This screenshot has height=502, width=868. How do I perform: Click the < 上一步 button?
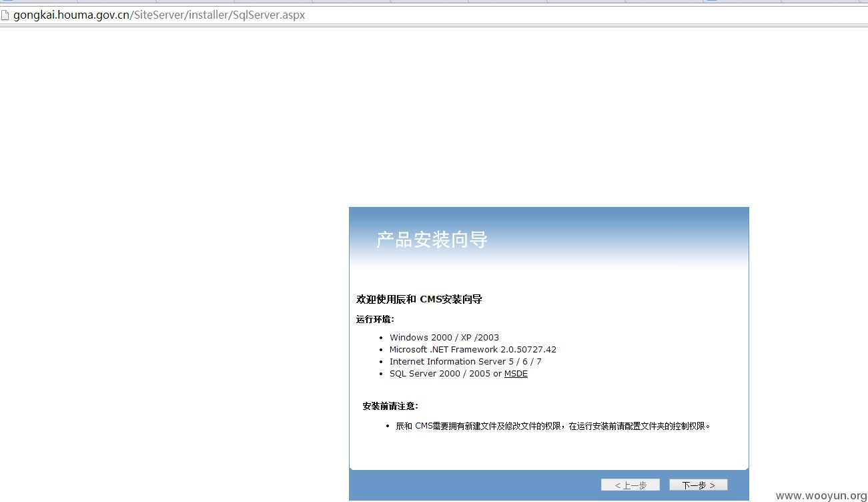[630, 485]
